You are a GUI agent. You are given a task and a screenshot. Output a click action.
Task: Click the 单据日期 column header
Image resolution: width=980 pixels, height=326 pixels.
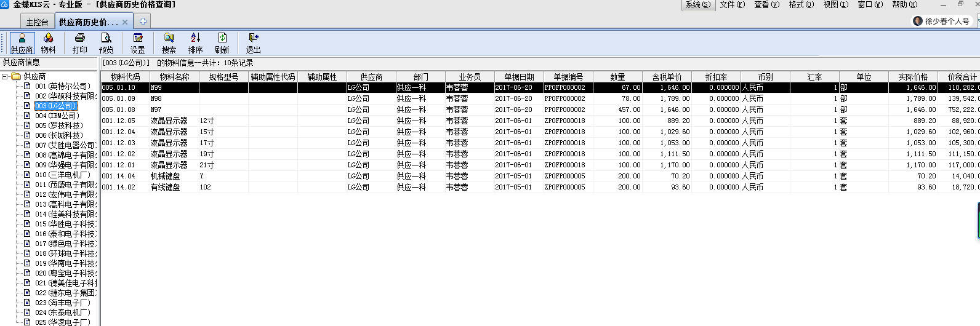point(520,77)
